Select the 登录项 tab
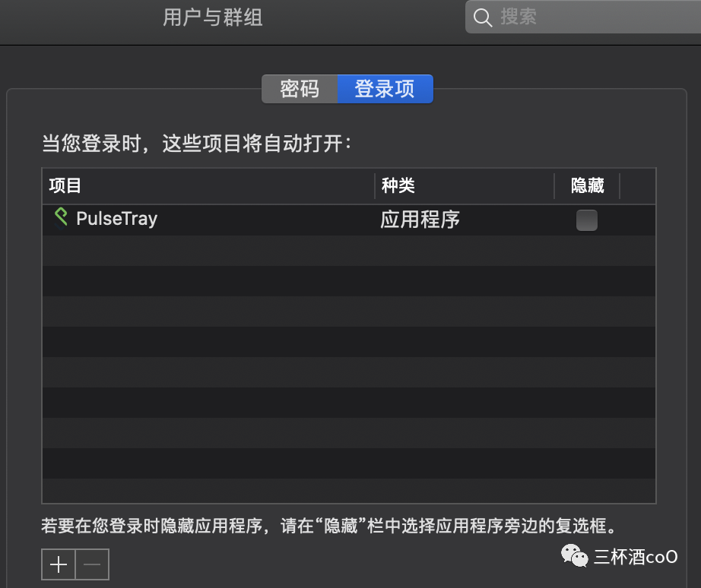 [385, 89]
